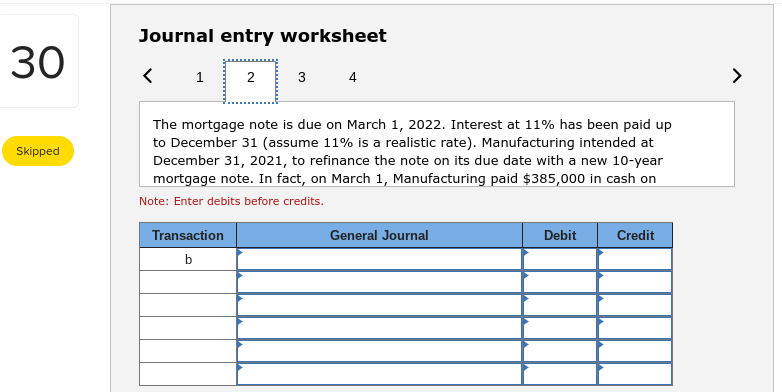Click the mortgage note description text box
The height and width of the screenshot is (392, 782).
[436, 144]
